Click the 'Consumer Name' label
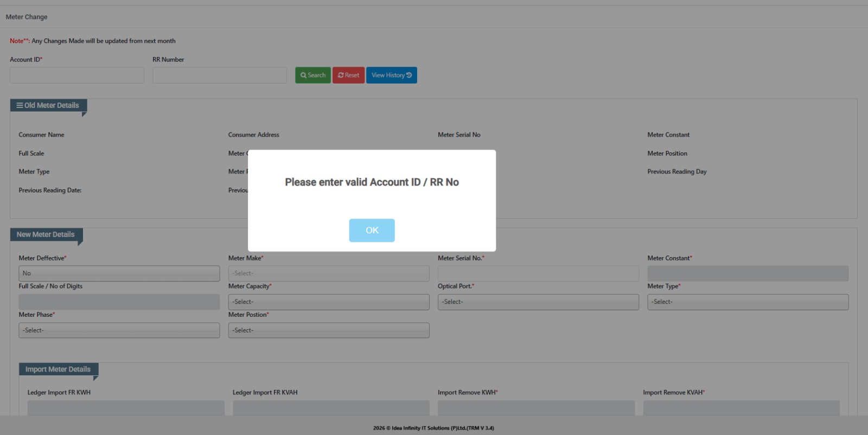This screenshot has height=435, width=868. [41, 135]
